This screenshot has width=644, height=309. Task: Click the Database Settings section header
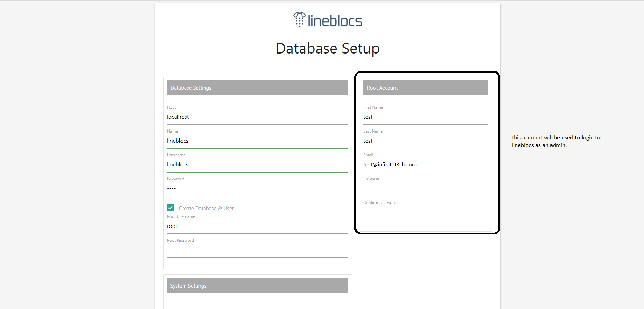tap(257, 88)
